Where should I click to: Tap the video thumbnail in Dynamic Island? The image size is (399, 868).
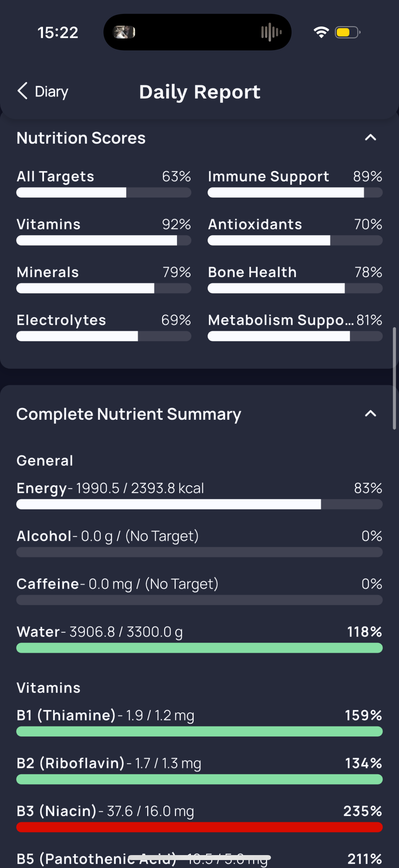pyautogui.click(x=124, y=32)
